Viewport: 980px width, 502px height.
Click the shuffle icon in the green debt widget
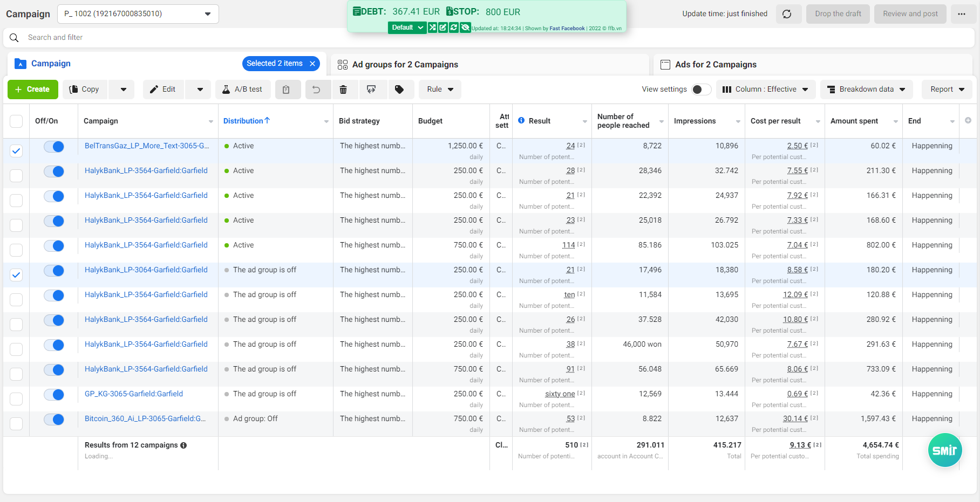[432, 27]
